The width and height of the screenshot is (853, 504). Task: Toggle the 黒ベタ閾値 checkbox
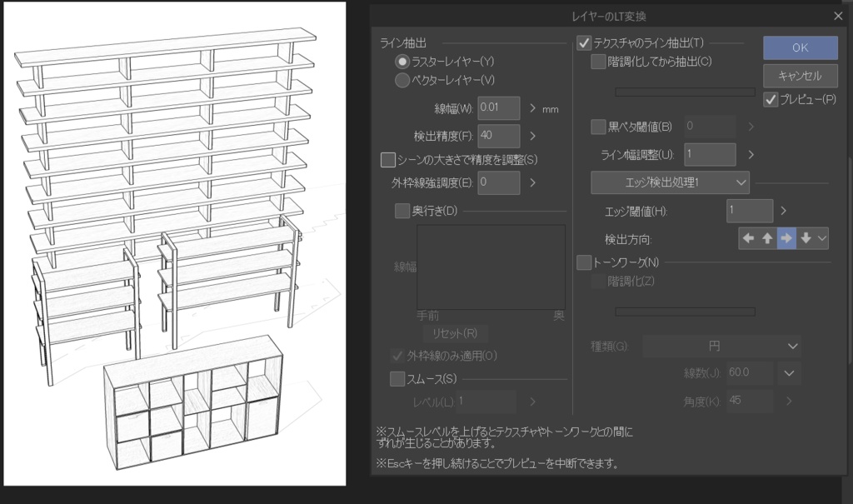pyautogui.click(x=597, y=126)
